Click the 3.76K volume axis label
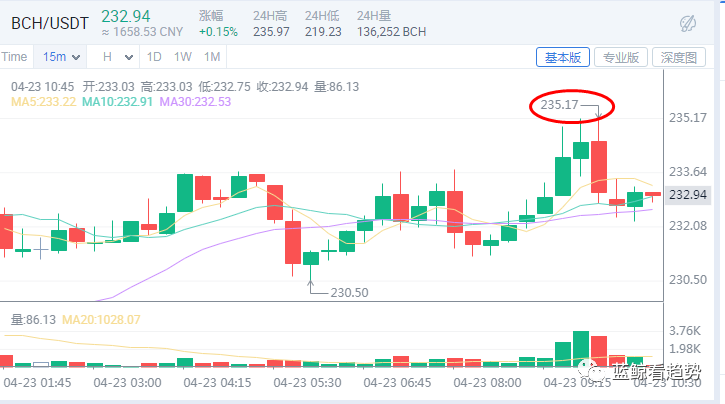The height and width of the screenshot is (404, 725). click(x=685, y=331)
